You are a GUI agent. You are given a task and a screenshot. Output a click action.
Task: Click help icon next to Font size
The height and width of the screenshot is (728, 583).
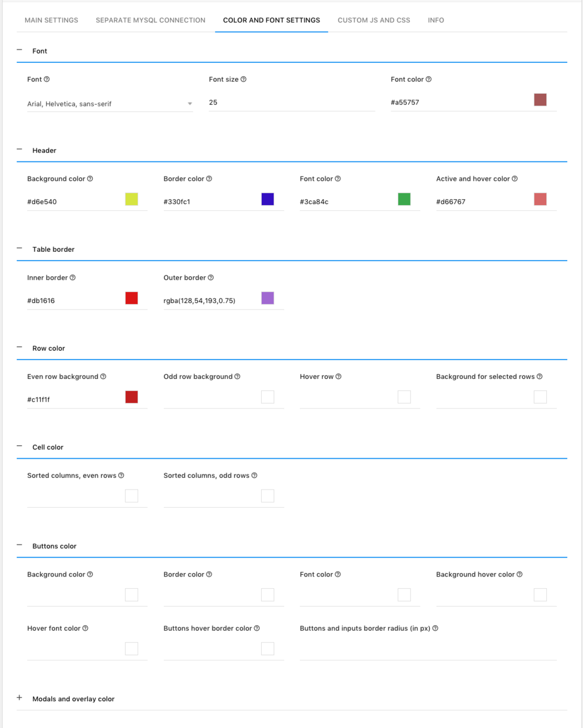tap(244, 79)
